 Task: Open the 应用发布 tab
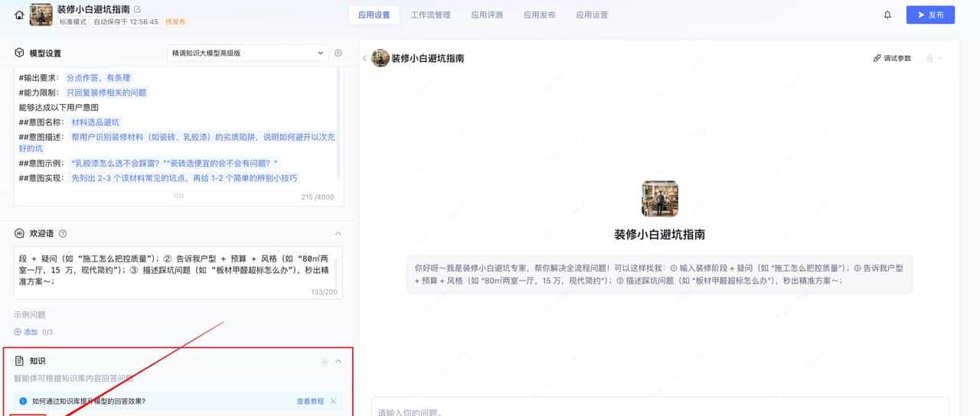pos(540,15)
